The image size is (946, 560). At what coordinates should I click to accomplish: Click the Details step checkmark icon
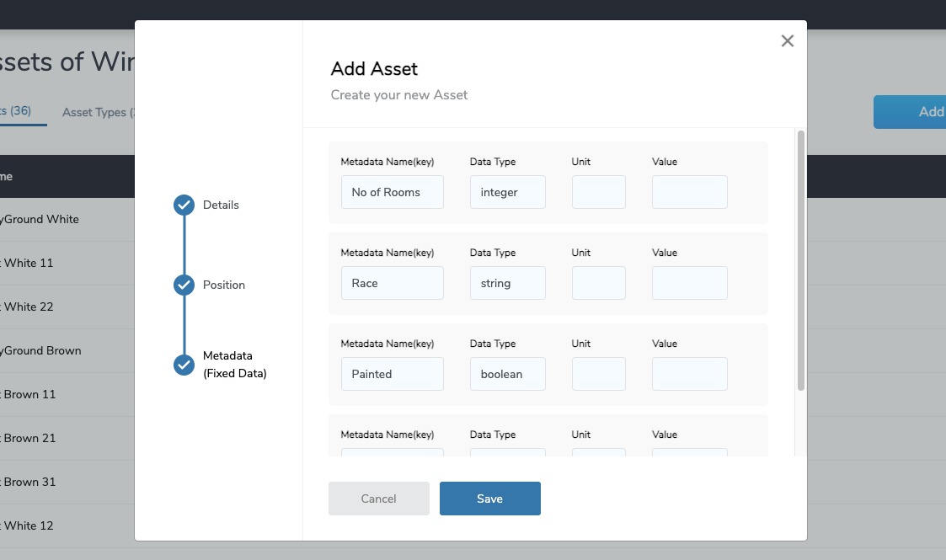[184, 205]
